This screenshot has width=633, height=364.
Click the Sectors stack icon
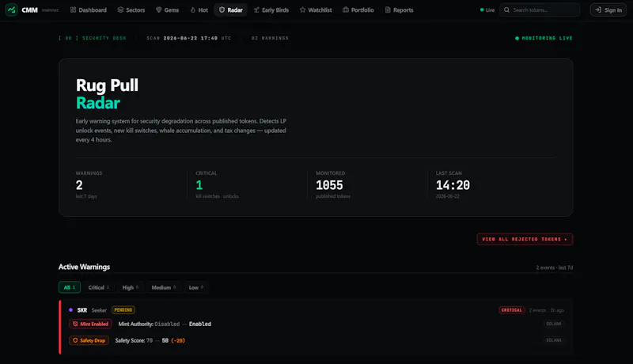[120, 9]
